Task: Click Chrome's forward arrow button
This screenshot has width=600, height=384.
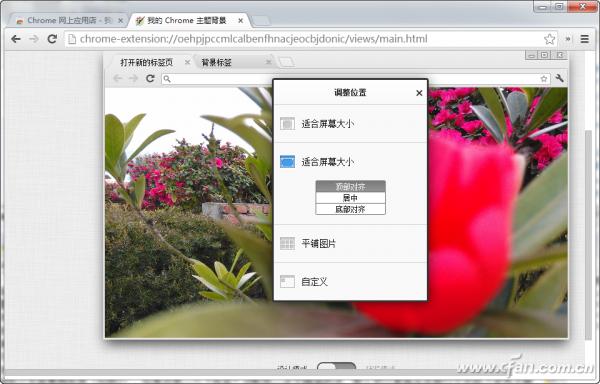Action: pyautogui.click(x=34, y=39)
